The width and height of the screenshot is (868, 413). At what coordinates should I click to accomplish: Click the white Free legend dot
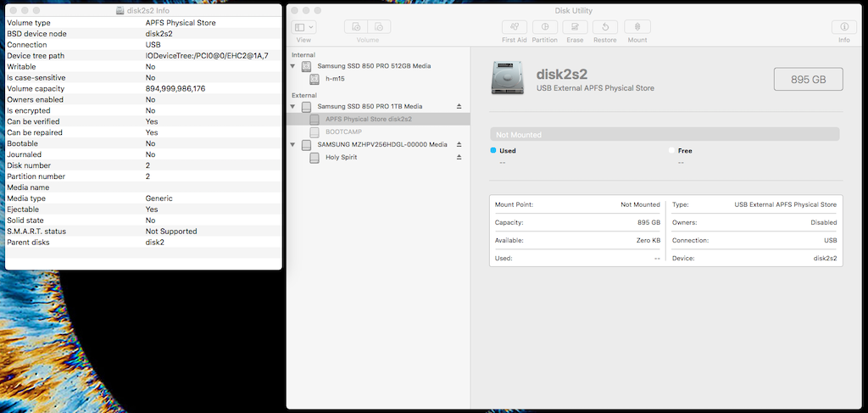point(671,151)
